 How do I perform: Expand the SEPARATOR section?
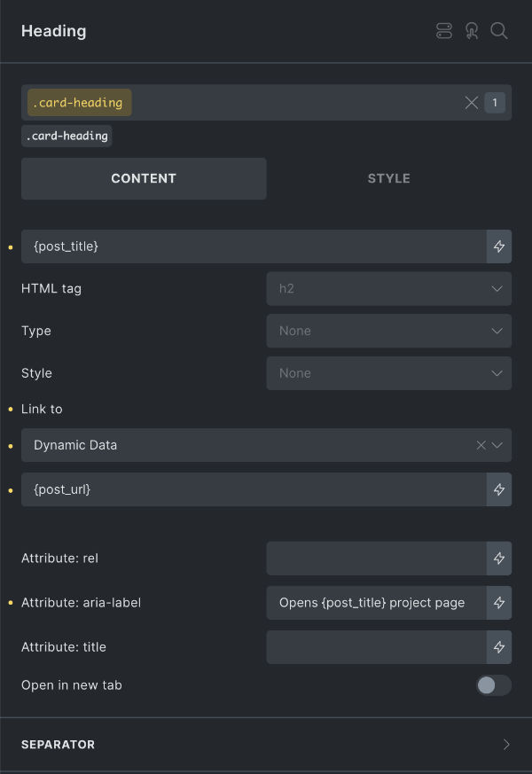coord(266,744)
